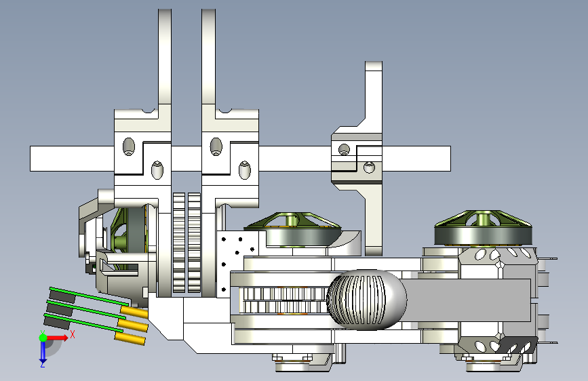
Task: Click the red X axis of the triad
Action: pyautogui.click(x=57, y=338)
